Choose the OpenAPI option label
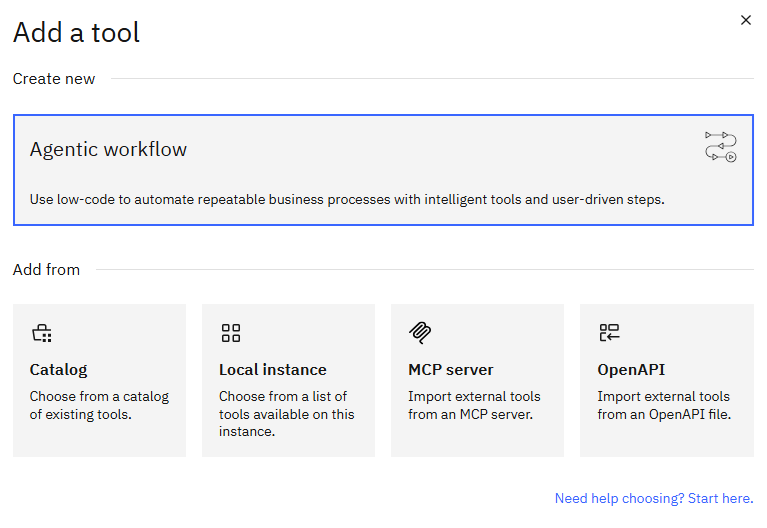The height and width of the screenshot is (528, 767). point(631,369)
